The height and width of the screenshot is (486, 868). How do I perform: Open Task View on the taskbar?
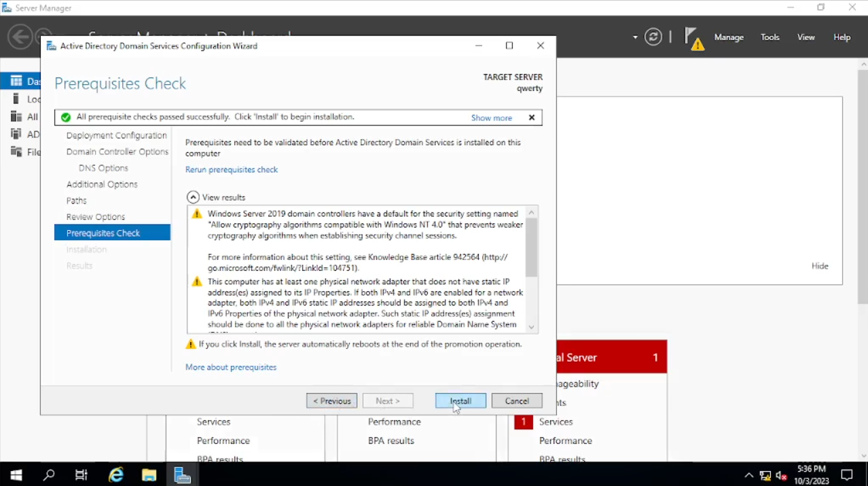coord(82,474)
